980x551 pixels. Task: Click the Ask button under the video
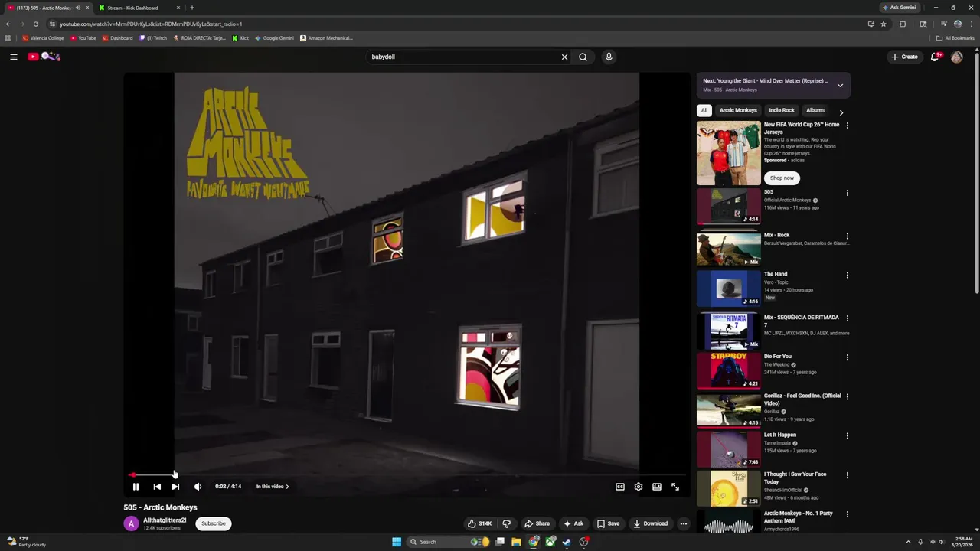(573, 523)
